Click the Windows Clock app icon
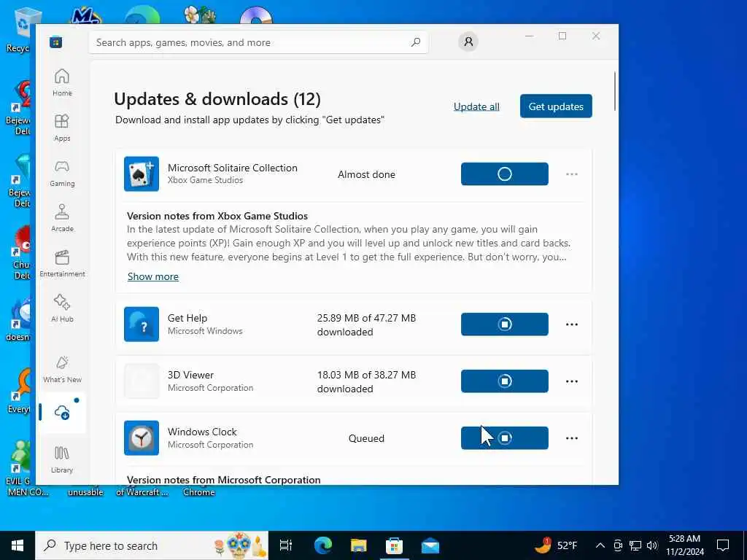747x560 pixels. pos(142,438)
